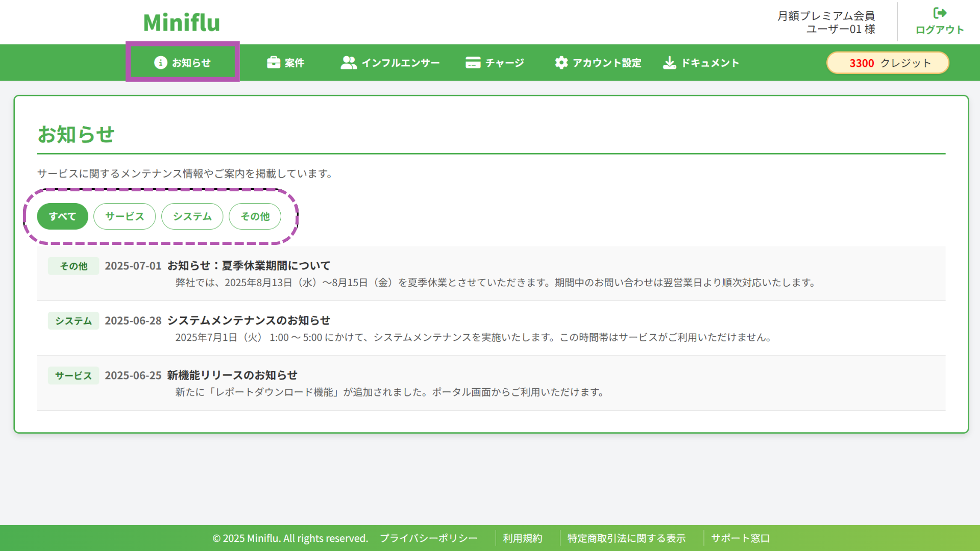Click the logout arrow icon top right
980x551 pixels.
tap(939, 13)
